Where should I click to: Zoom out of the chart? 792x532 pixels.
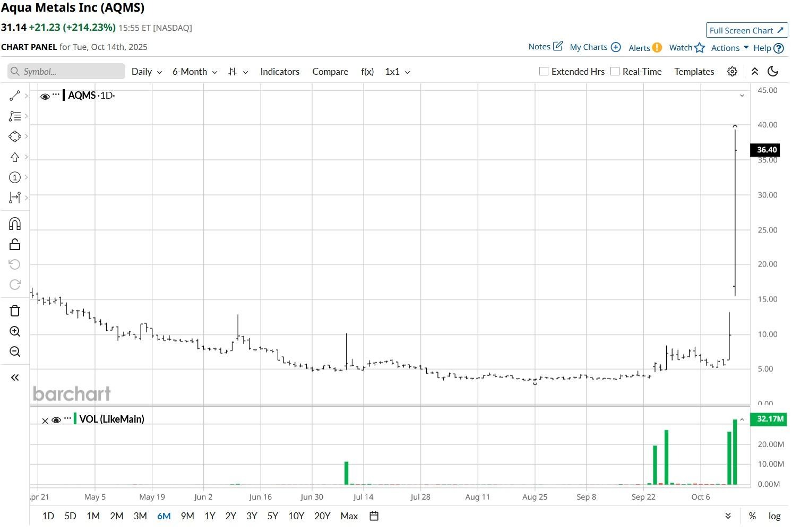click(x=15, y=351)
